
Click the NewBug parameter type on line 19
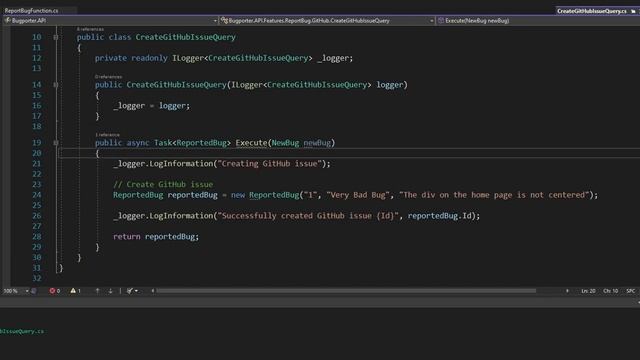[285, 143]
